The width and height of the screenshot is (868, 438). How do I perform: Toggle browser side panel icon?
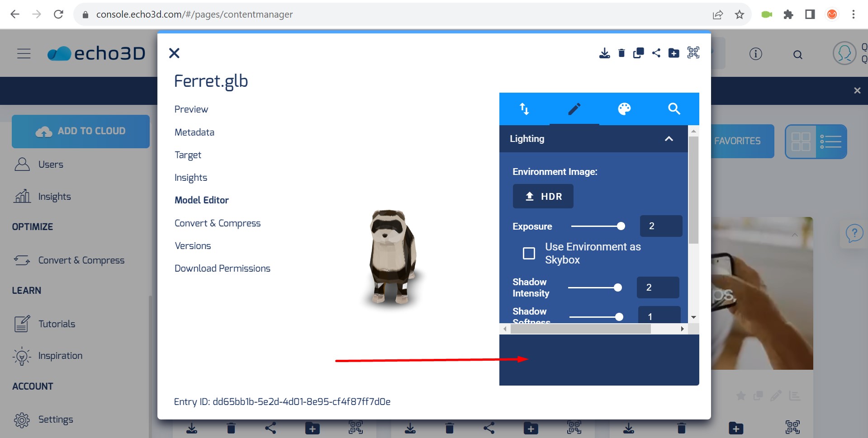pos(810,14)
